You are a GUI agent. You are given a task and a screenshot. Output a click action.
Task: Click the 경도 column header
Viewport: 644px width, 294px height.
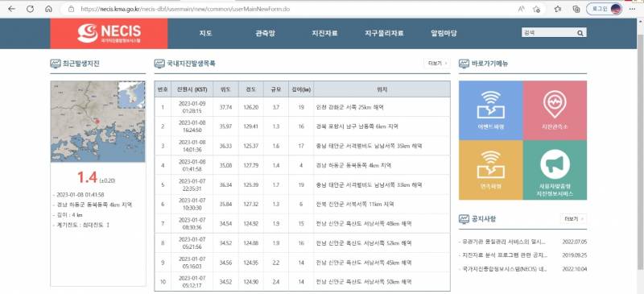(x=251, y=89)
